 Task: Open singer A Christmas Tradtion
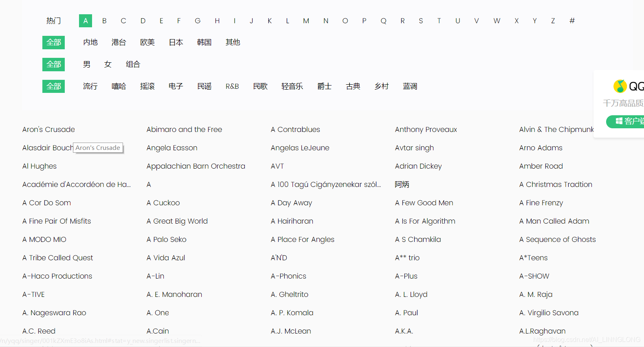pyautogui.click(x=556, y=184)
